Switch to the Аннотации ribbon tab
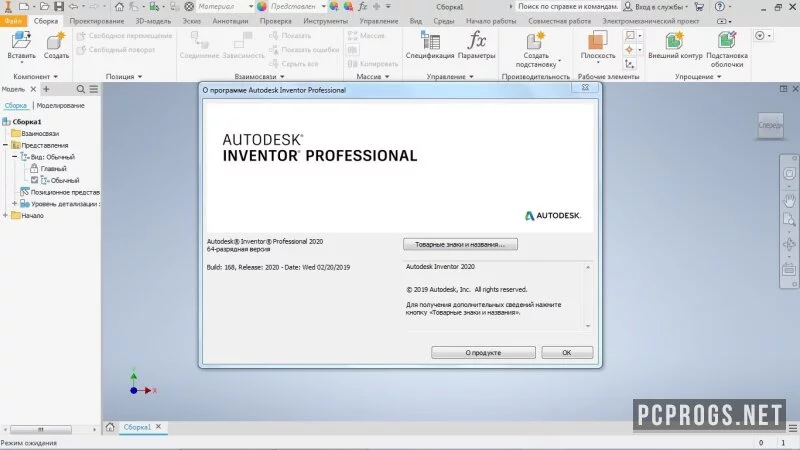This screenshot has height=450, width=800. pyautogui.click(x=230, y=21)
